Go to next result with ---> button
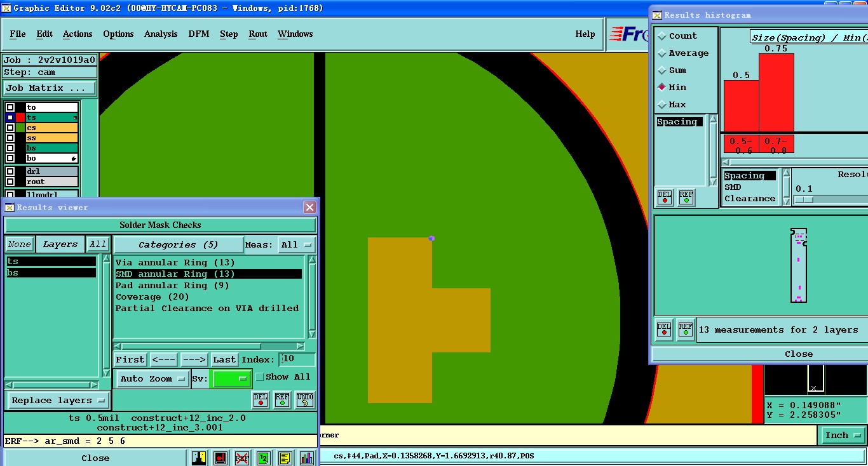The image size is (868, 466). [x=194, y=360]
